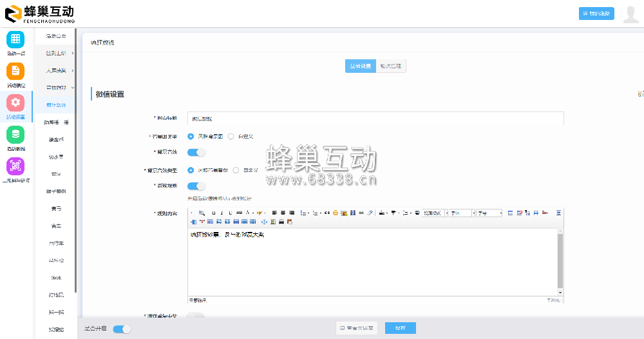The image size is (644, 339).
Task: Click the Bold icon in editor toolbar
Action: [213, 213]
